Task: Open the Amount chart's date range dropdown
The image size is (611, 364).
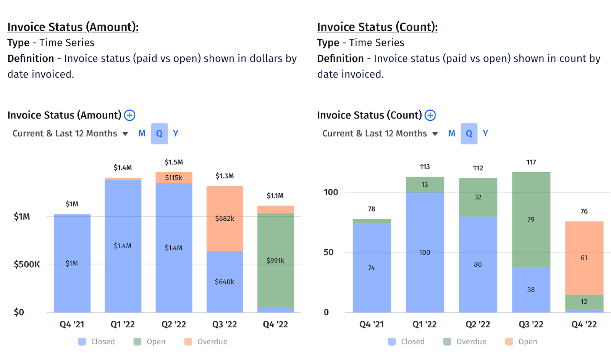Action: (70, 134)
